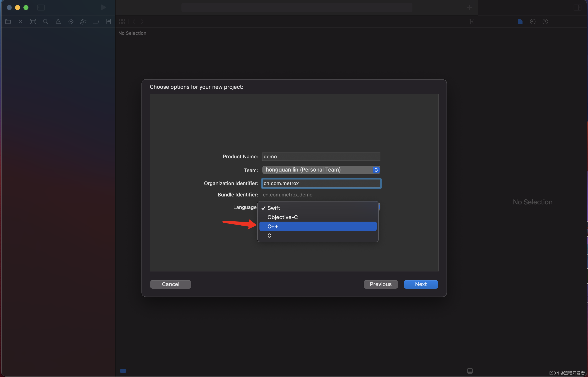The height and width of the screenshot is (377, 588).
Task: Show the History inspector
Action: click(x=533, y=22)
